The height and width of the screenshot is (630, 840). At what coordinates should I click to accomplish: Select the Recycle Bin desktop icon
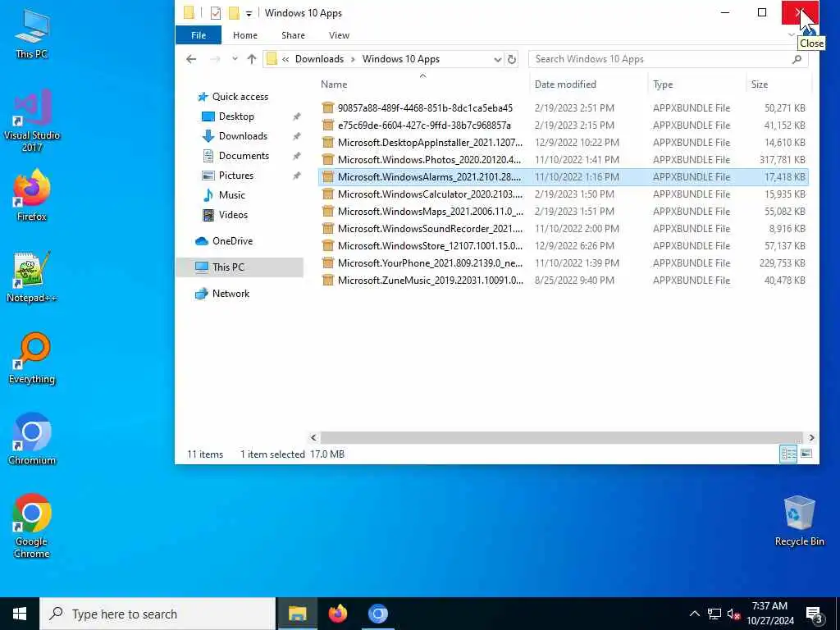click(799, 521)
